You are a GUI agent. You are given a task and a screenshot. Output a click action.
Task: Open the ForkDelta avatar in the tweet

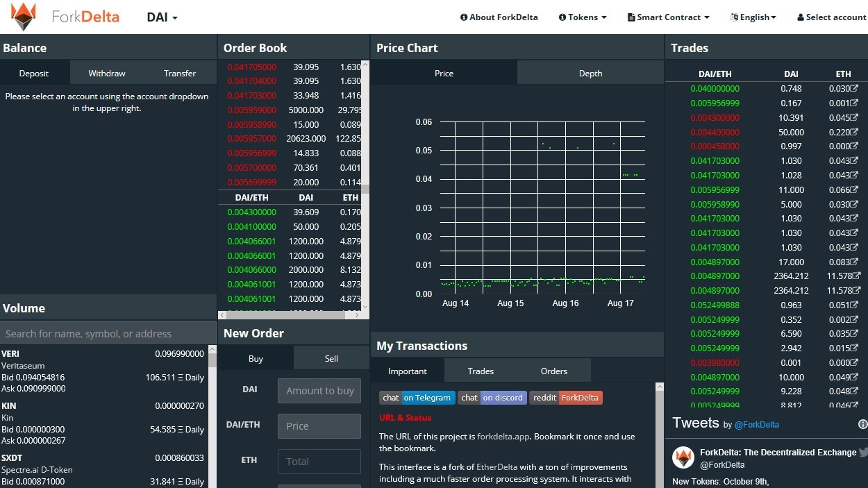tap(683, 457)
